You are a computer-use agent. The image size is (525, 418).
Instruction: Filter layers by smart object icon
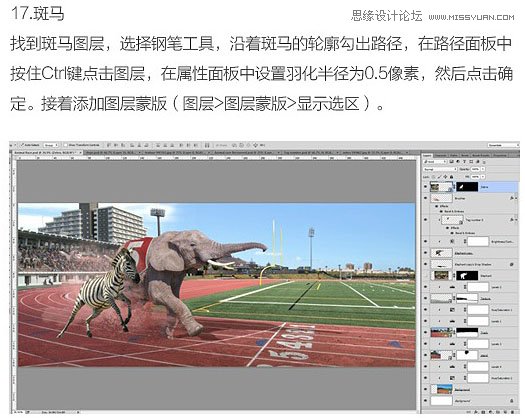click(x=478, y=162)
